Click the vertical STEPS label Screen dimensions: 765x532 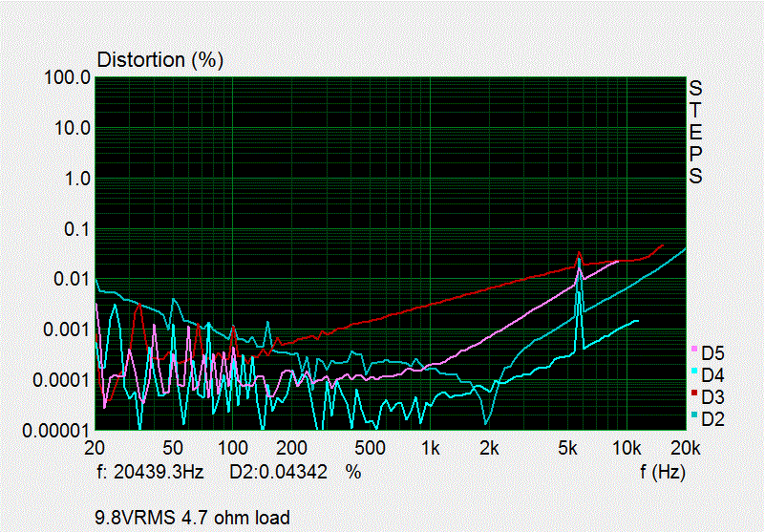click(x=695, y=132)
